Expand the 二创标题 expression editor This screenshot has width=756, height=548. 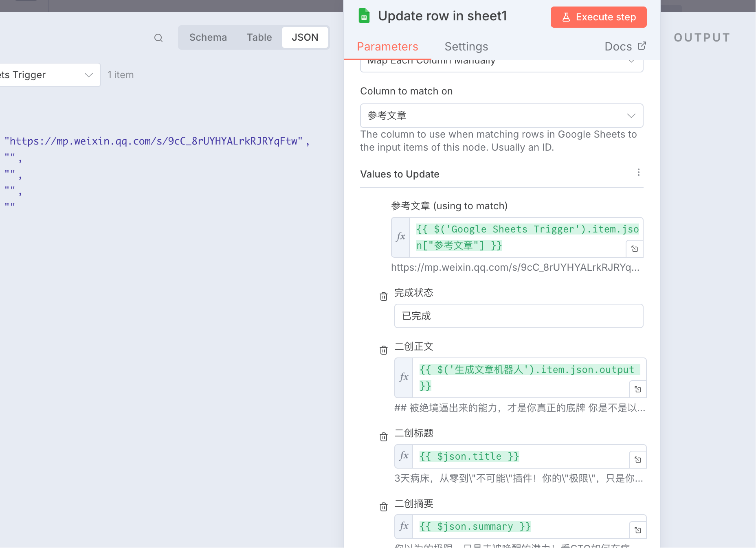(638, 460)
